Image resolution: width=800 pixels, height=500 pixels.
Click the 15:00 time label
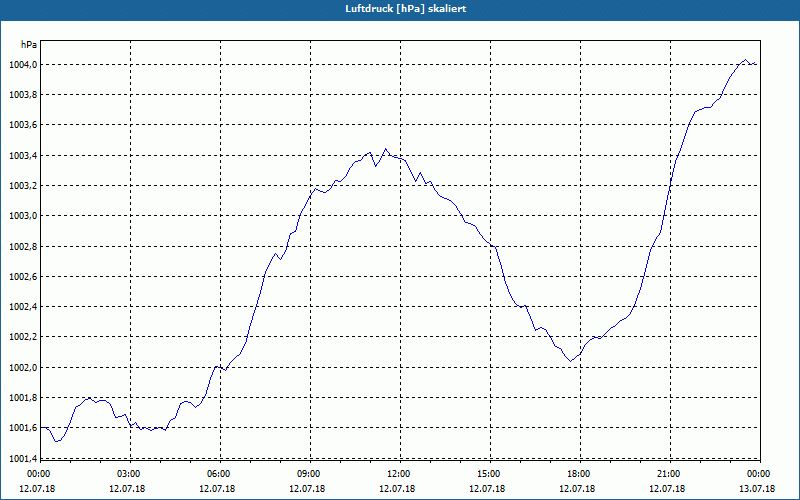tap(490, 474)
